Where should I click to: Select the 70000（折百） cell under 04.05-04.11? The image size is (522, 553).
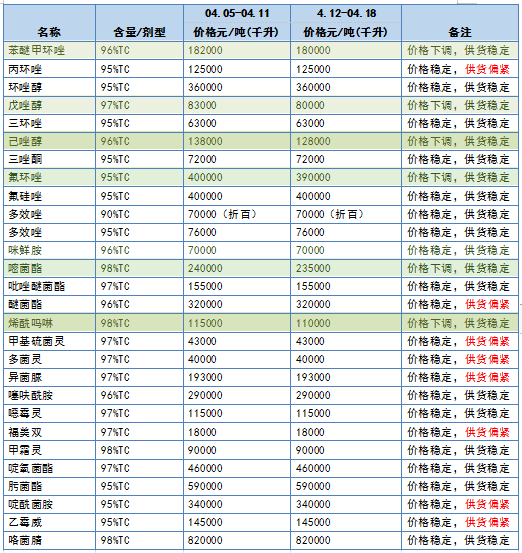click(x=237, y=214)
